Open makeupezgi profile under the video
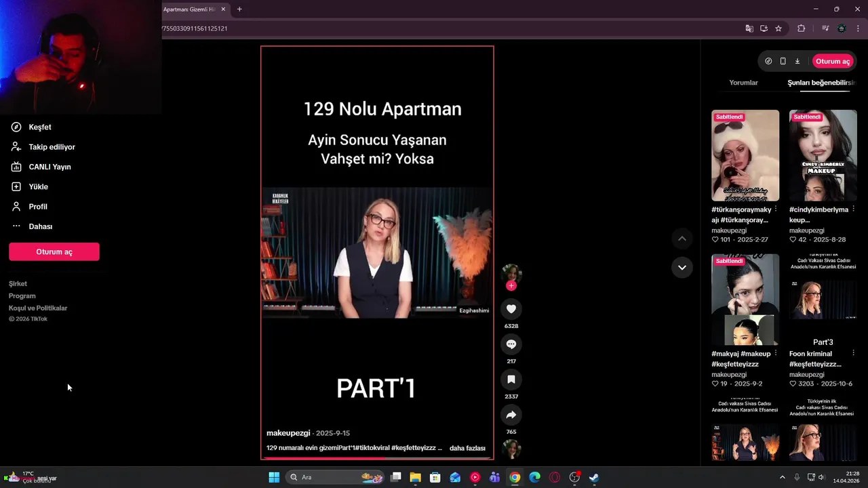 click(288, 433)
